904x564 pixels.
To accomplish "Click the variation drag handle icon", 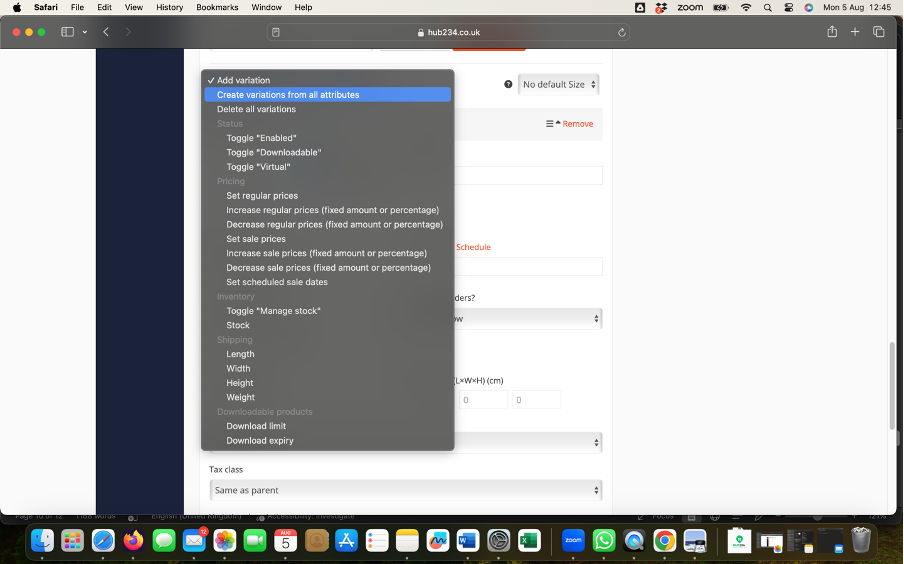I will (550, 124).
